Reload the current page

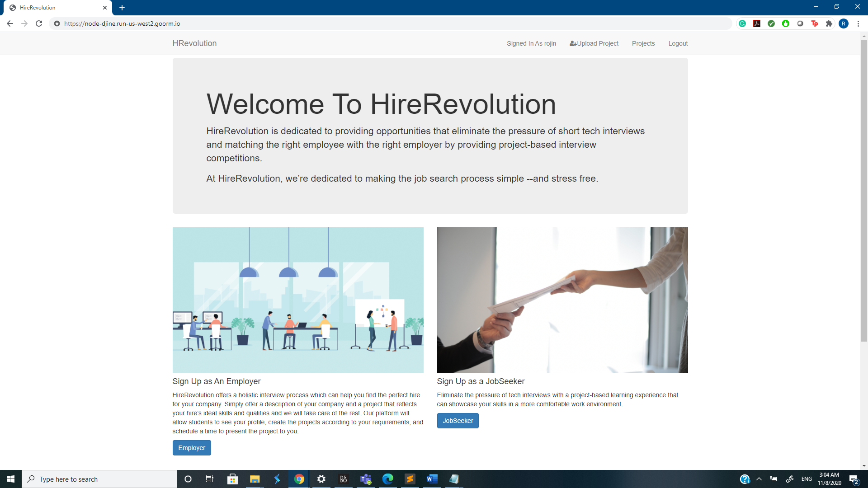click(39, 23)
